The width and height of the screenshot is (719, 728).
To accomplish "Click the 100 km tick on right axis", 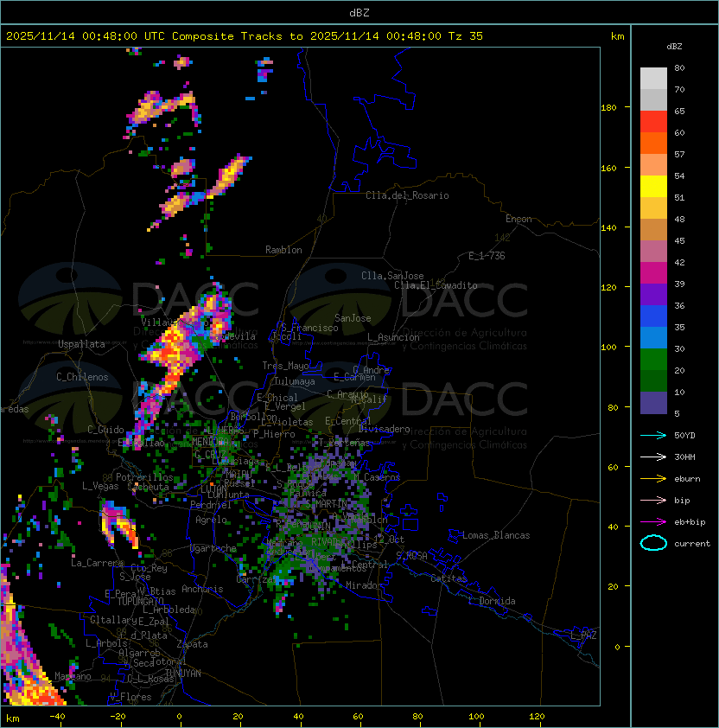I will [x=608, y=348].
